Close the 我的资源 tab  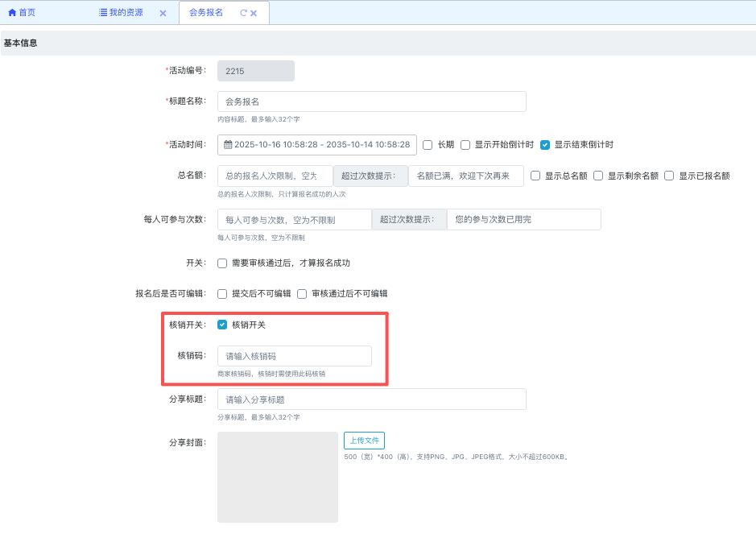[163, 14]
